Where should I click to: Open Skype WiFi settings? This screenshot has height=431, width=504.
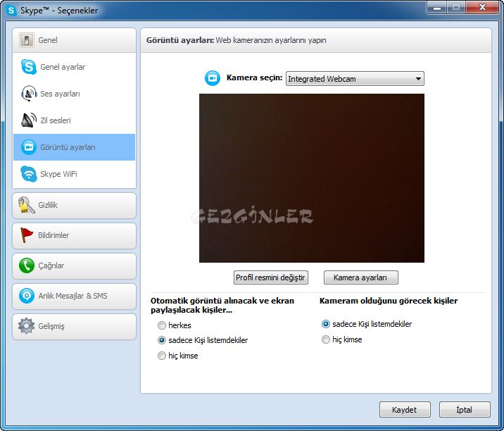point(74,174)
